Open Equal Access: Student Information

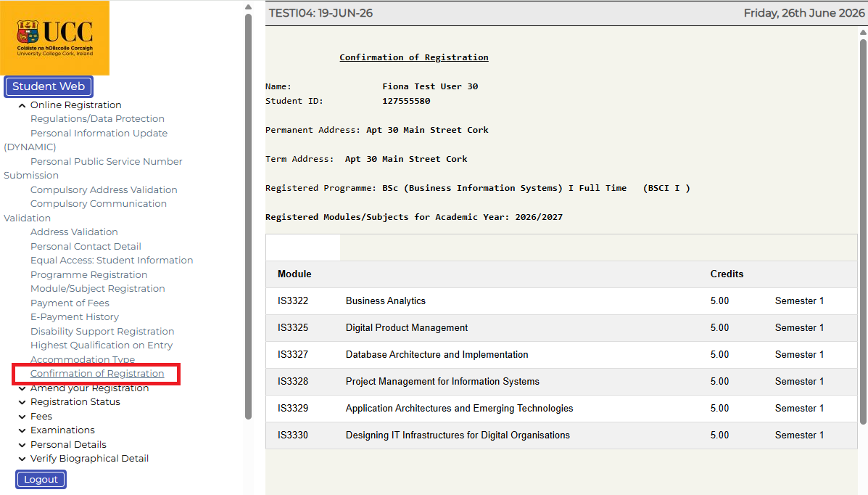coord(112,260)
